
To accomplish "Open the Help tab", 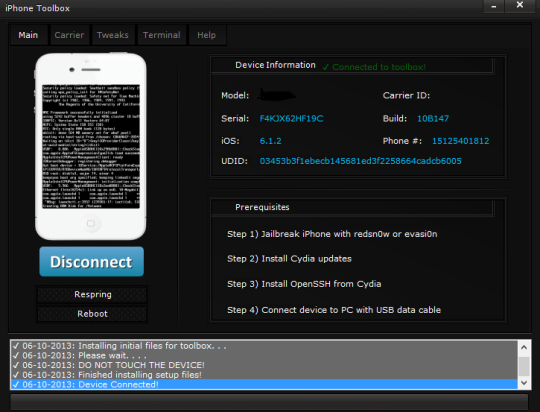I will coord(207,35).
